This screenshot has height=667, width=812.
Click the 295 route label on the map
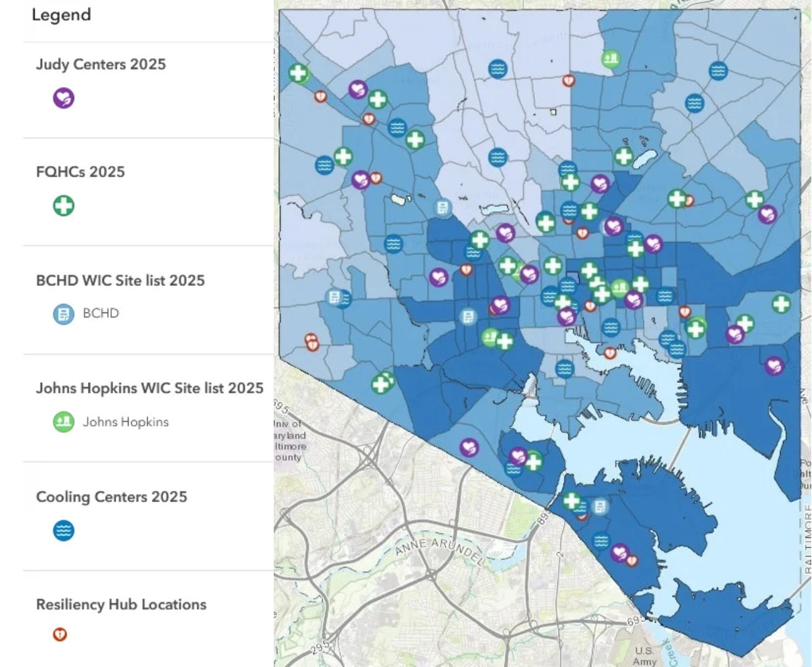[x=320, y=648]
